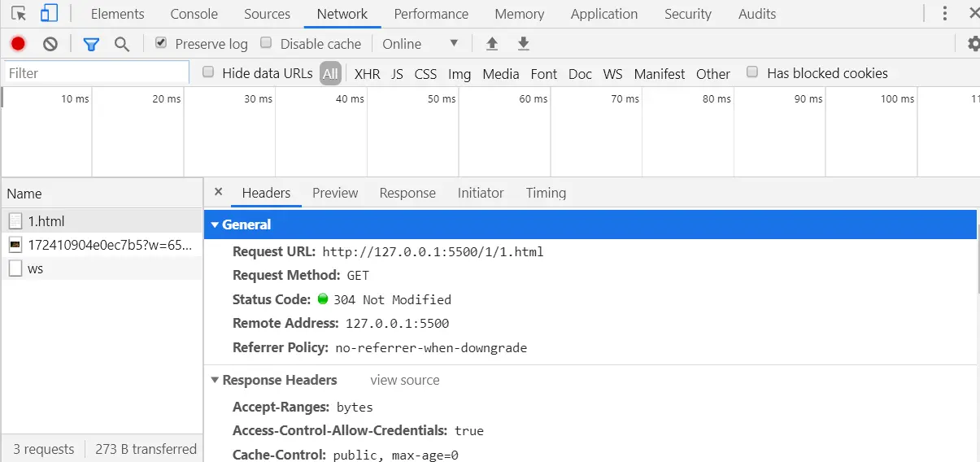
Task: Open network settings gear icon
Action: pos(973,44)
